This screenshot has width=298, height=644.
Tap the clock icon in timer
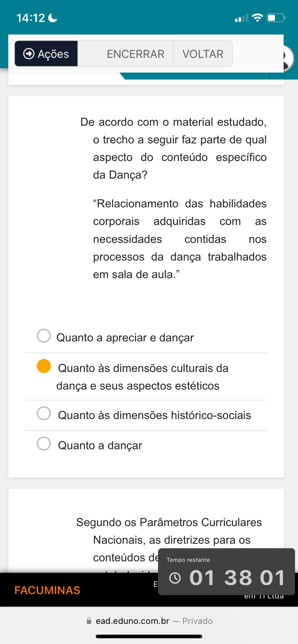click(x=175, y=578)
